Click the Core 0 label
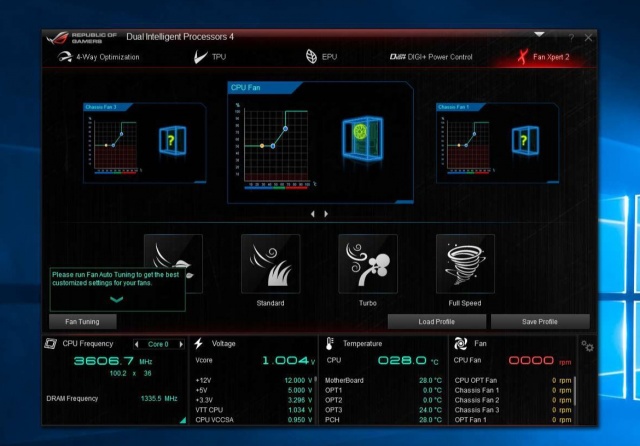Viewport: 640px width, 446px height. coord(158,344)
